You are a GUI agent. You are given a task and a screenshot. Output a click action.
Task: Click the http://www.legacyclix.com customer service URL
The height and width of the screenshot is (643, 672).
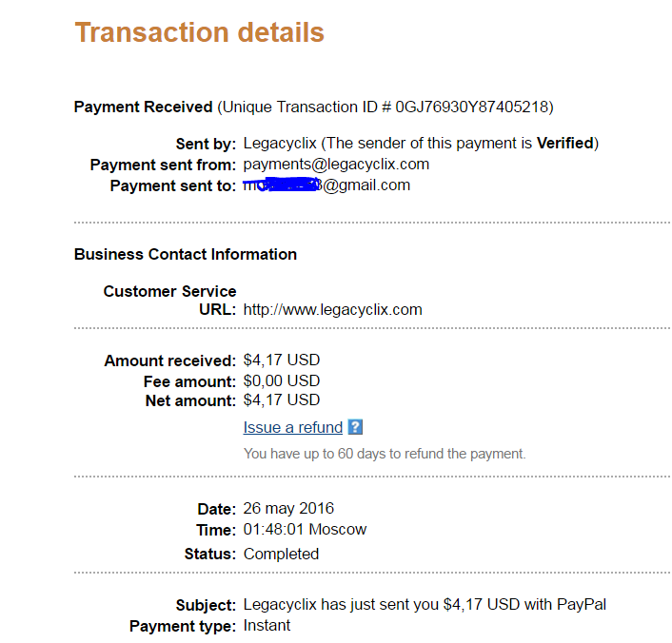pos(332,309)
